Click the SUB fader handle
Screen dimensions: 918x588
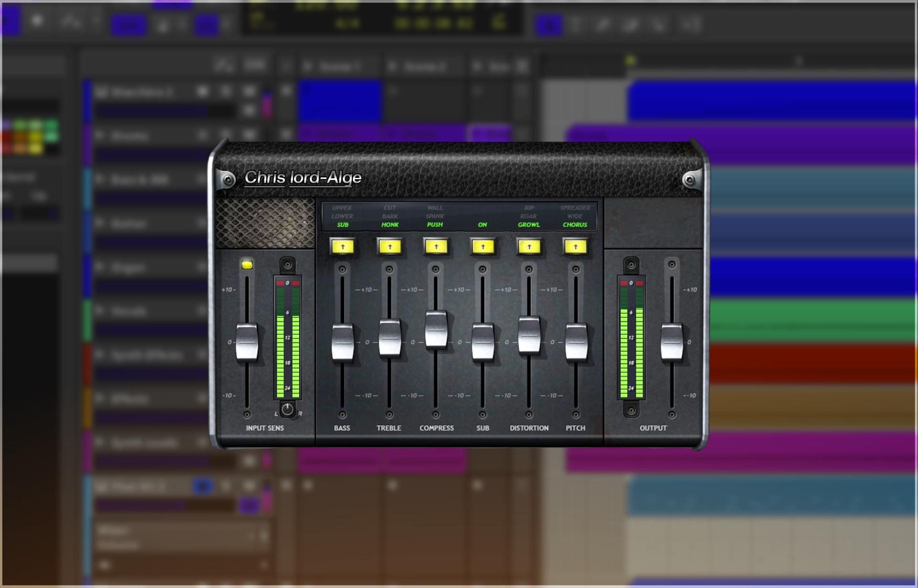(x=483, y=342)
